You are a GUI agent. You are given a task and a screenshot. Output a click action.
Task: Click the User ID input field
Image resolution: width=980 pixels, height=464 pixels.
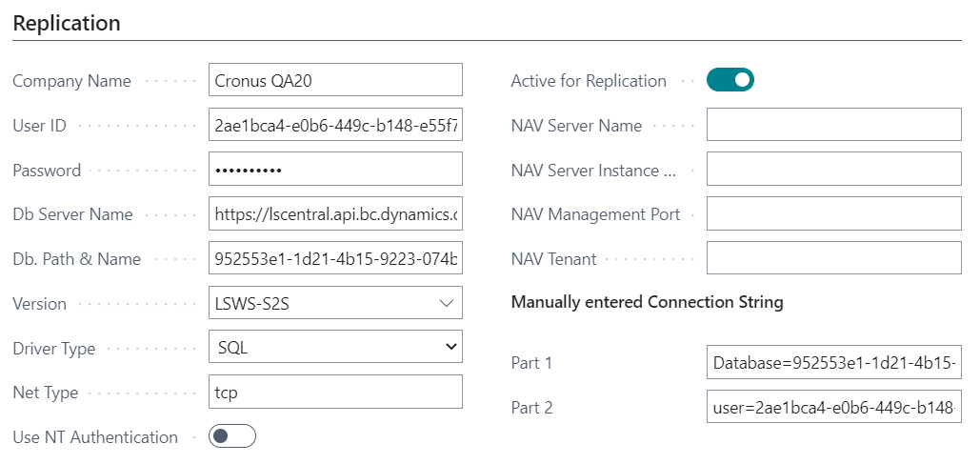coord(334,125)
